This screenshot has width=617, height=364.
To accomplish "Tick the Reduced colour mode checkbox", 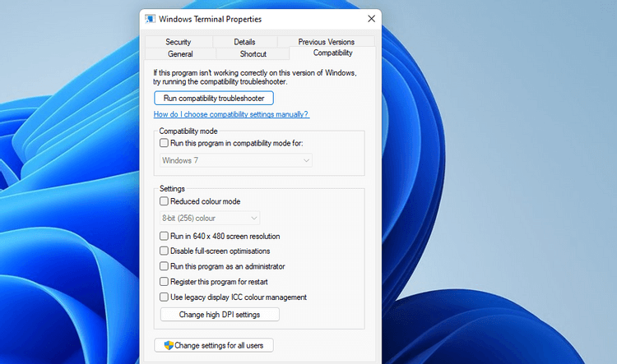I will (164, 201).
